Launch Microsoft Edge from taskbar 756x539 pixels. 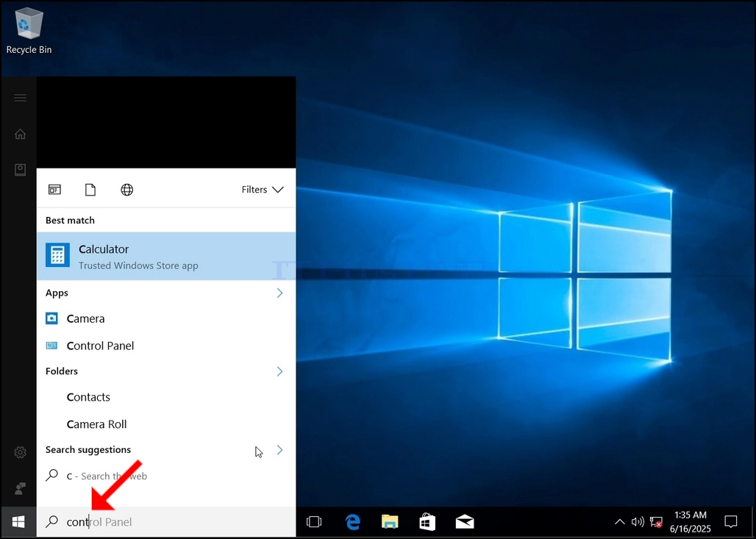[352, 521]
